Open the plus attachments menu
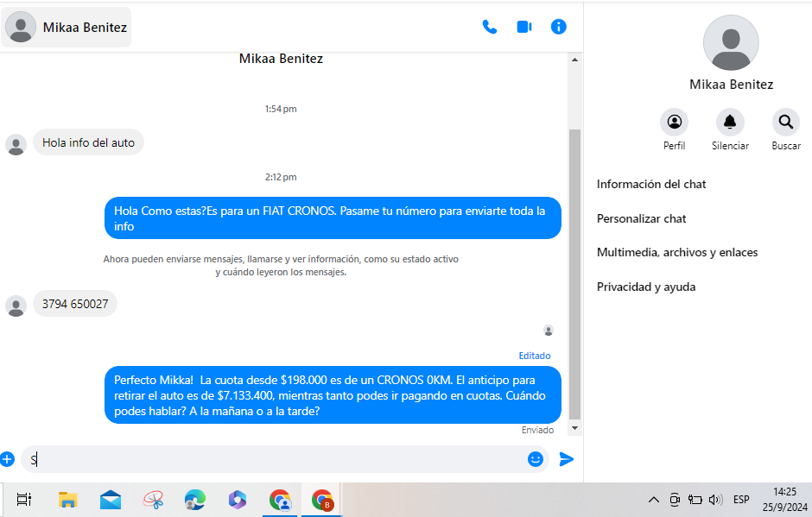 7,459
